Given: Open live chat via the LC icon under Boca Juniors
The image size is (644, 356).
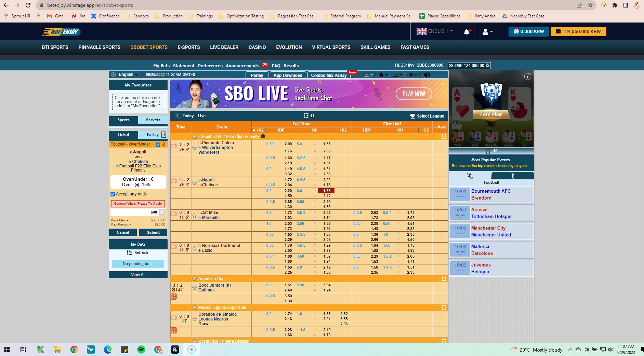Looking at the screenshot, I should pos(174,297).
